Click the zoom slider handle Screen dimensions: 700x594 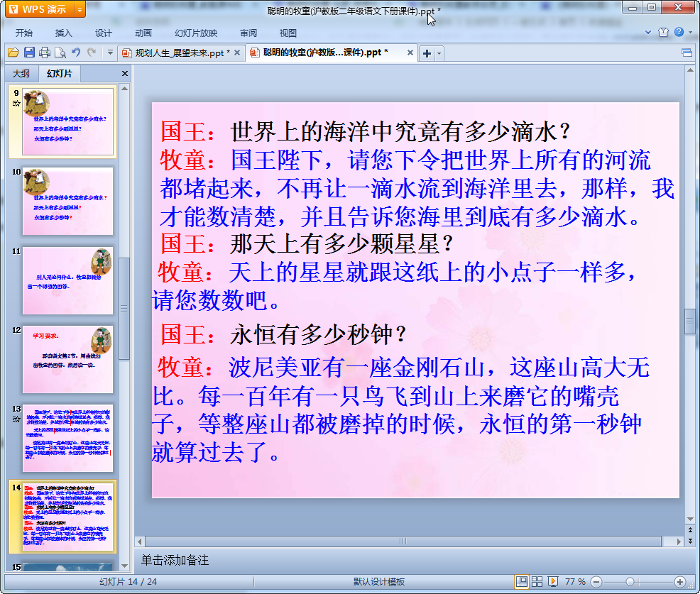630,582
